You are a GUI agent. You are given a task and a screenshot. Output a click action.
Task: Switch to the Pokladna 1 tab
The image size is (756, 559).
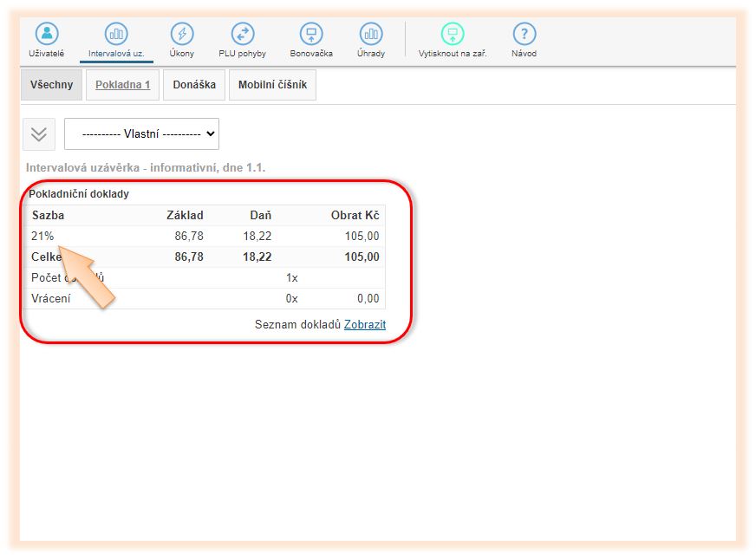[x=122, y=85]
